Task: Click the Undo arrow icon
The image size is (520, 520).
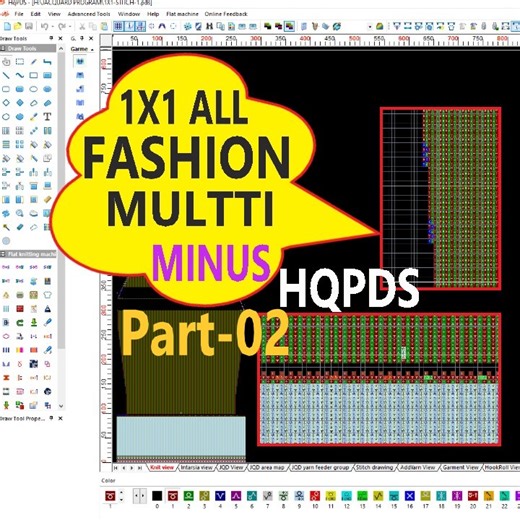Action: pos(44,26)
